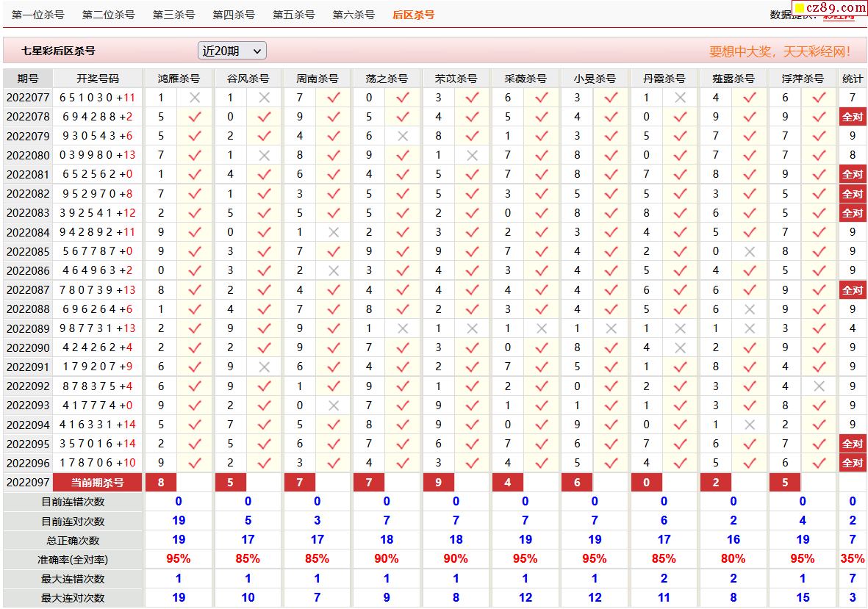Click the check mark for 采薇杀号 in row 2022083

point(542,213)
